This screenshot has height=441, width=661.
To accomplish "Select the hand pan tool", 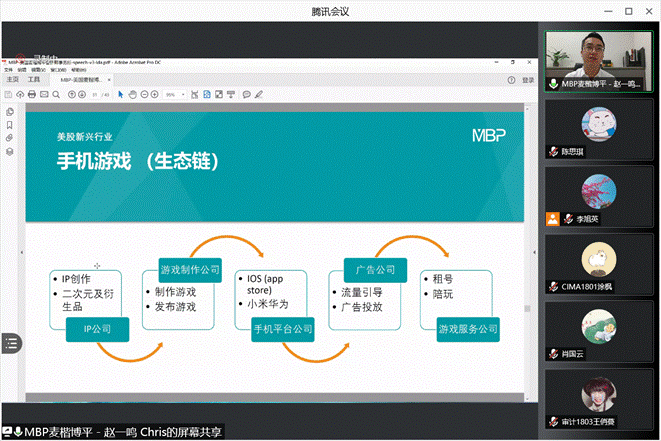I will click(x=132, y=95).
